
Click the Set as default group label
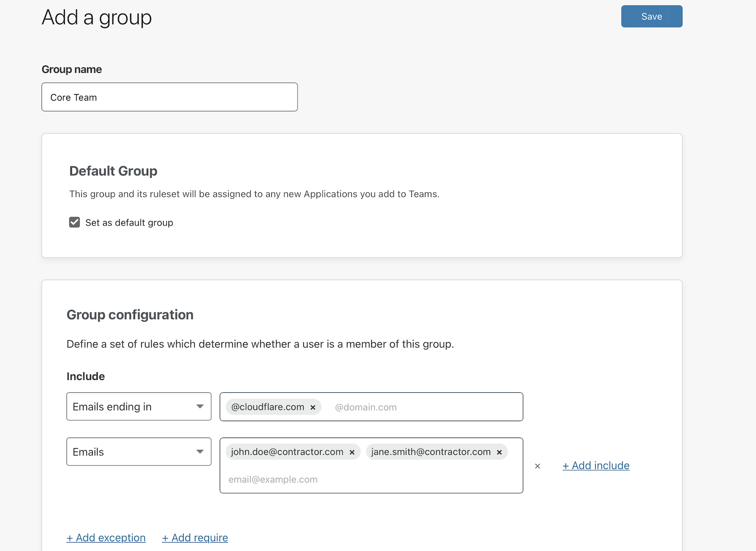(x=129, y=222)
